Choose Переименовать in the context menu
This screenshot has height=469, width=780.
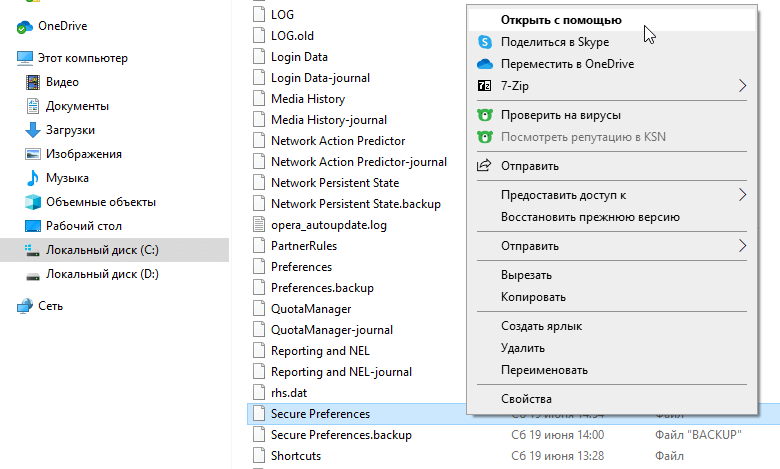(544, 370)
